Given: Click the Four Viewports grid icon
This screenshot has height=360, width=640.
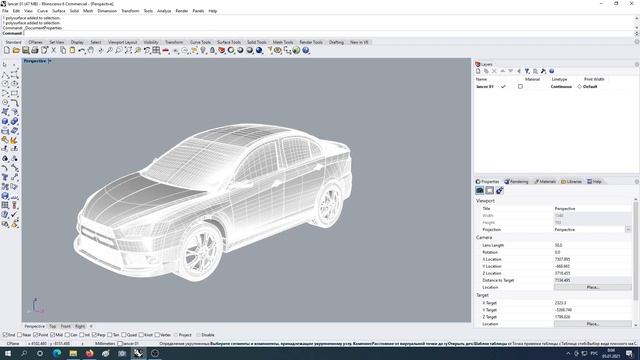Looking at the screenshot, I should point(156,50).
